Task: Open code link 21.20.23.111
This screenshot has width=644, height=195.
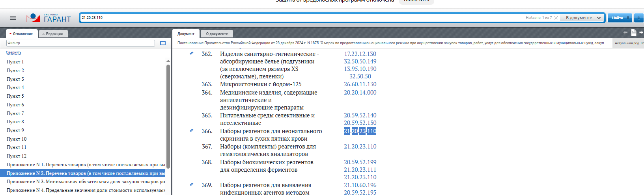Action: point(360,170)
